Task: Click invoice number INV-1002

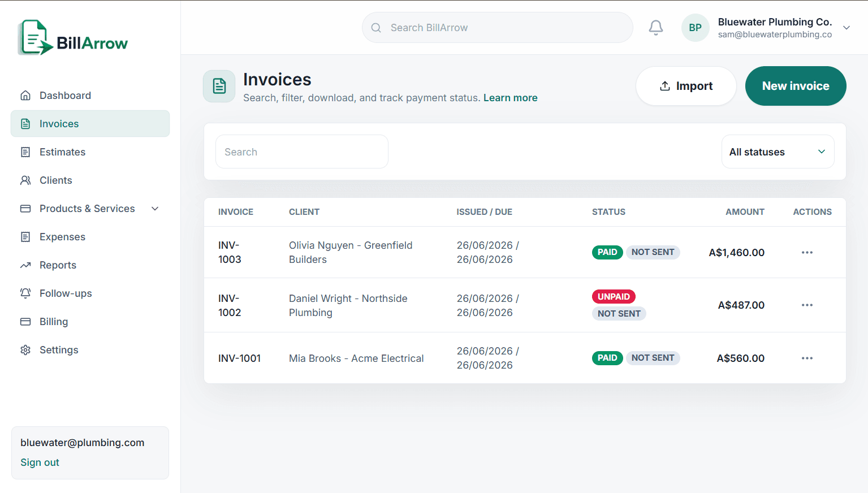Action: tap(230, 305)
